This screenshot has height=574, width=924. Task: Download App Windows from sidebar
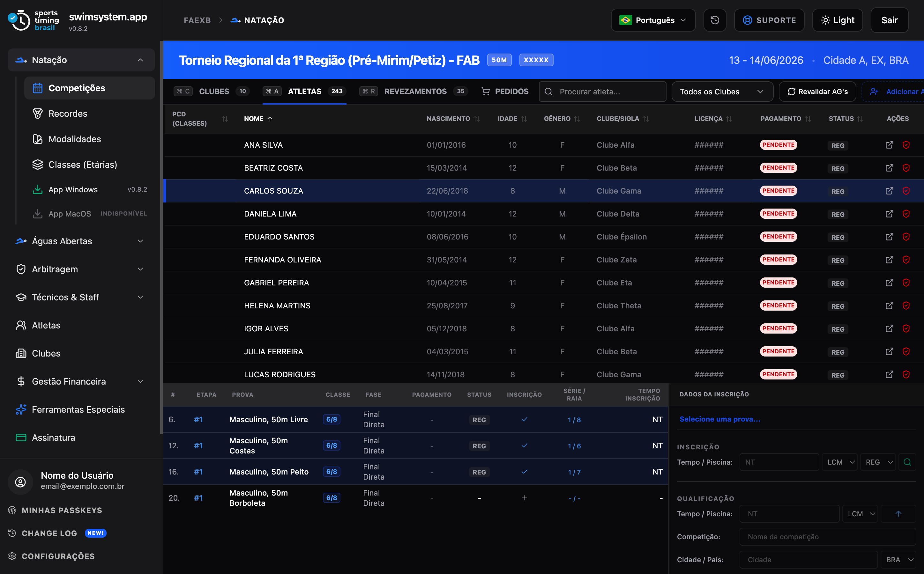point(90,189)
